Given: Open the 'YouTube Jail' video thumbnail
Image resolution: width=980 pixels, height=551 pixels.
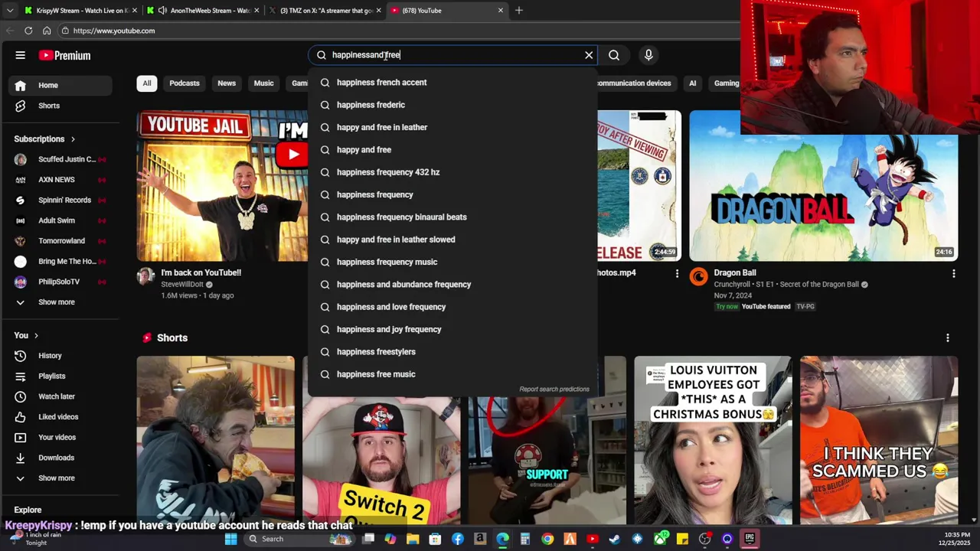Looking at the screenshot, I should 222,186.
